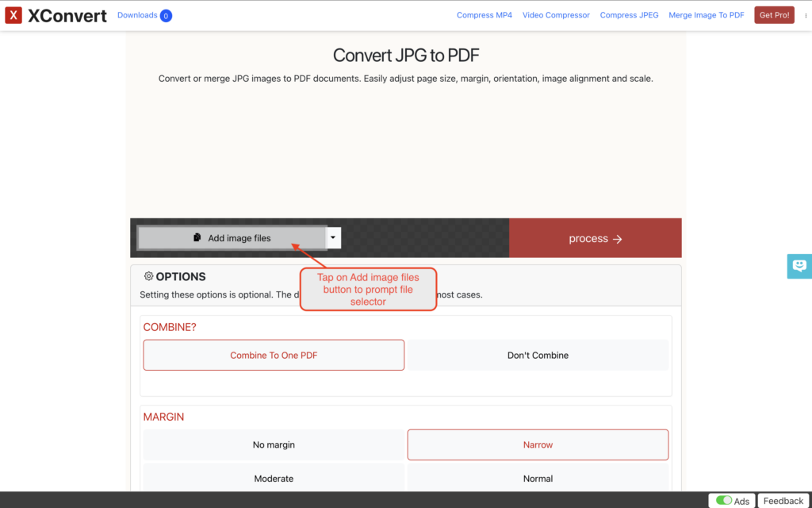The width and height of the screenshot is (812, 508).
Task: Choose Normal margin setting
Action: [538, 479]
